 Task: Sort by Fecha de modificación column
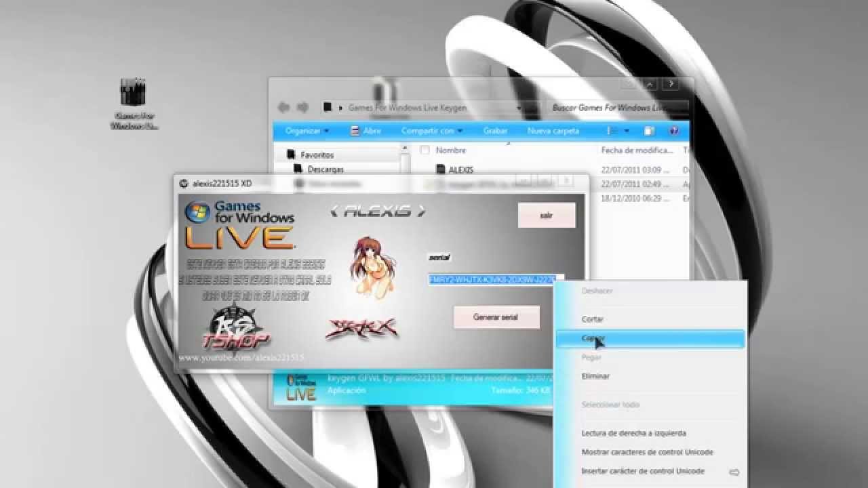[x=637, y=150]
